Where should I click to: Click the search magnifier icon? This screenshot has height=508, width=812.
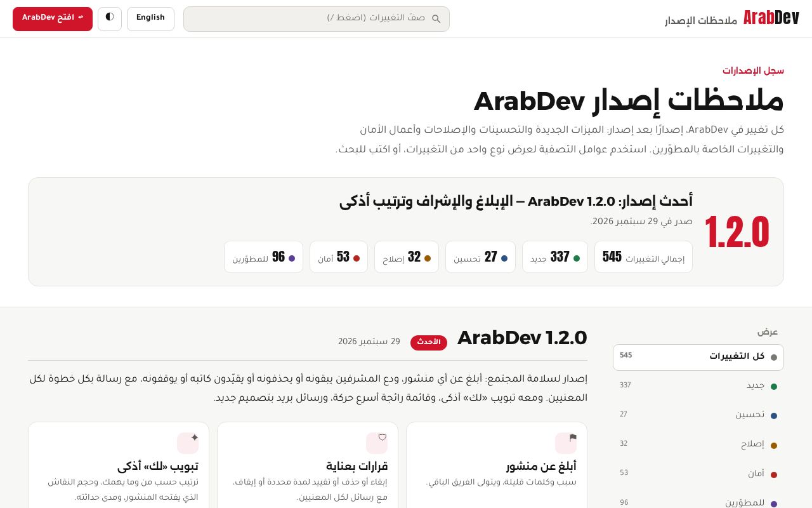pyautogui.click(x=436, y=19)
